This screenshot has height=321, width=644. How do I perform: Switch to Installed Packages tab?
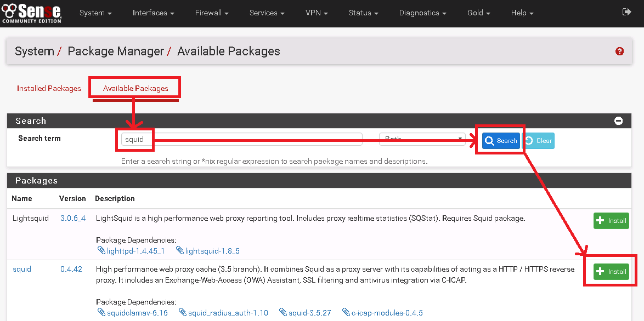coord(49,88)
